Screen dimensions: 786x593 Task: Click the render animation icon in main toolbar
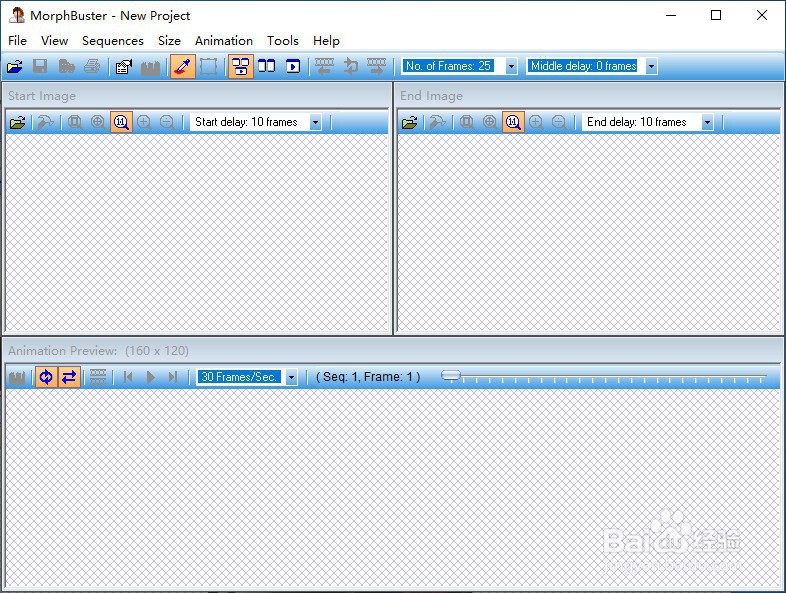pos(150,67)
